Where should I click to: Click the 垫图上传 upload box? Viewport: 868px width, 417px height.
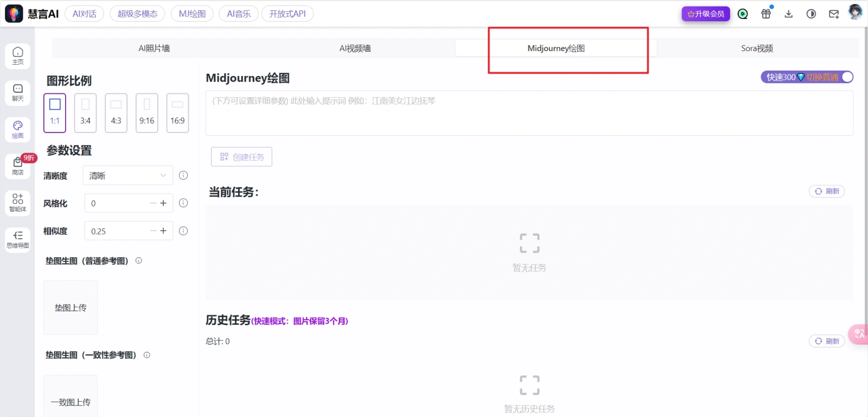71,307
